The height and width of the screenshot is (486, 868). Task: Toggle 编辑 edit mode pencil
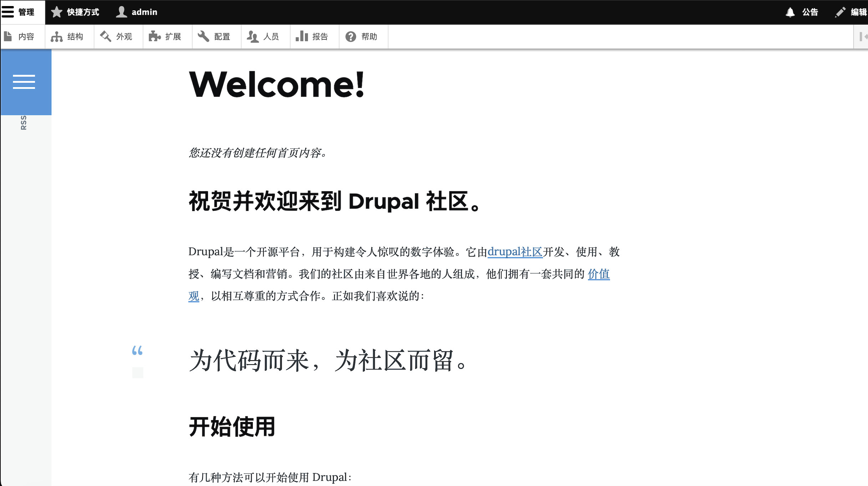[851, 12]
